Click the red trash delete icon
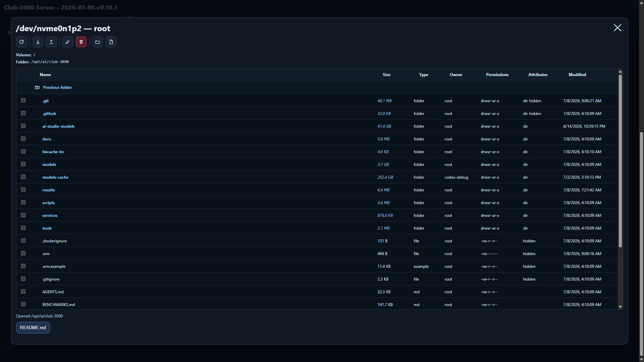 [x=81, y=42]
